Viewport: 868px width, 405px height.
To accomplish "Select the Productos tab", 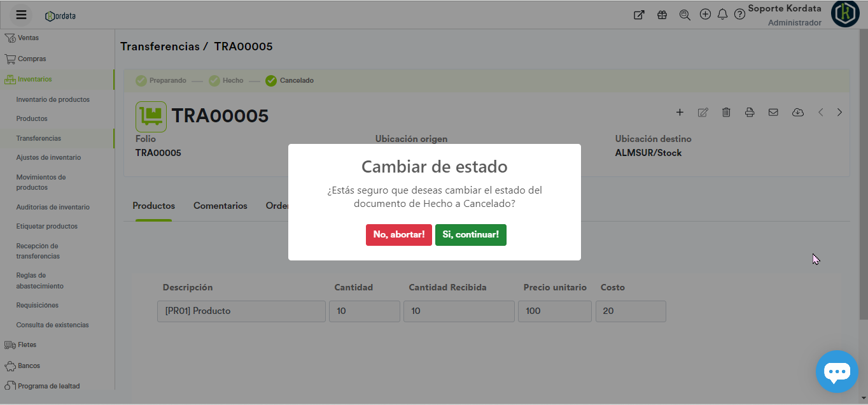I will click(153, 206).
